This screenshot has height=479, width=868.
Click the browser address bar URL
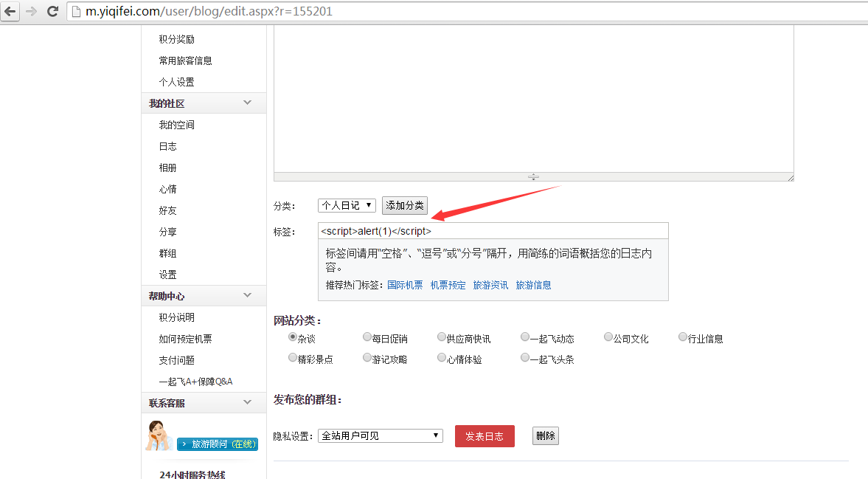tap(209, 12)
